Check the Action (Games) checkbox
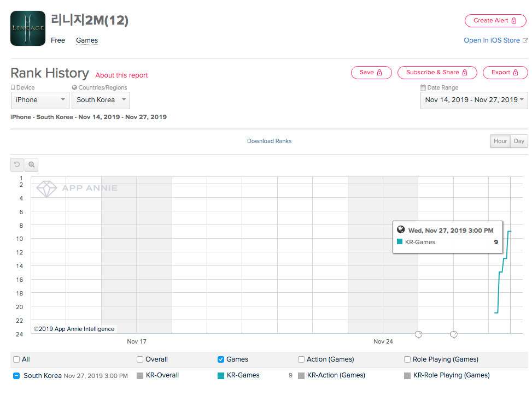The height and width of the screenshot is (396, 532). 301,359
